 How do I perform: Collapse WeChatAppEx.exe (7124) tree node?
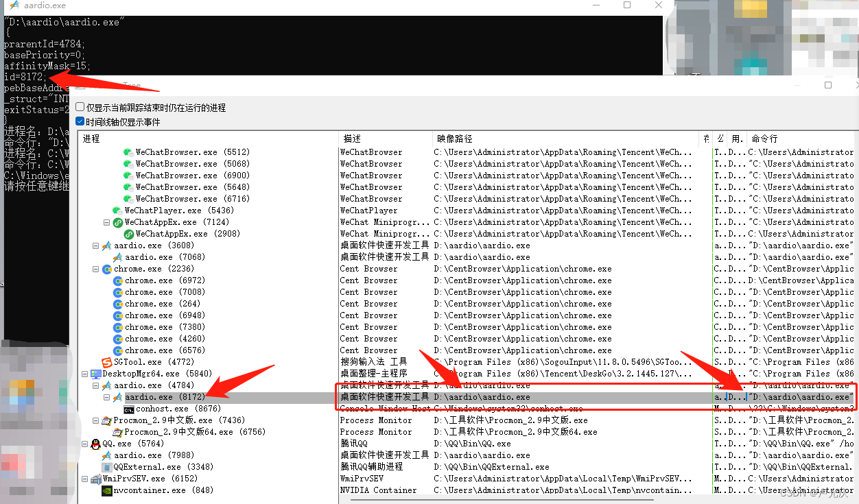106,222
